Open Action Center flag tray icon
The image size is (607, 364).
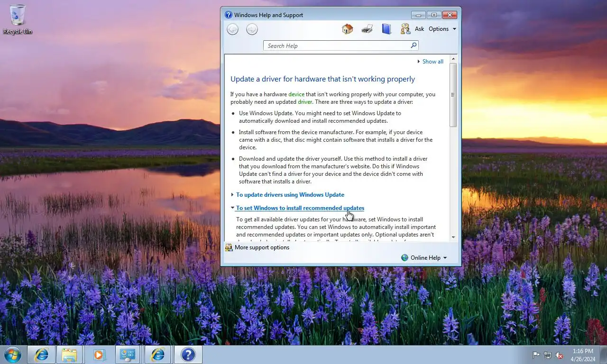click(536, 355)
